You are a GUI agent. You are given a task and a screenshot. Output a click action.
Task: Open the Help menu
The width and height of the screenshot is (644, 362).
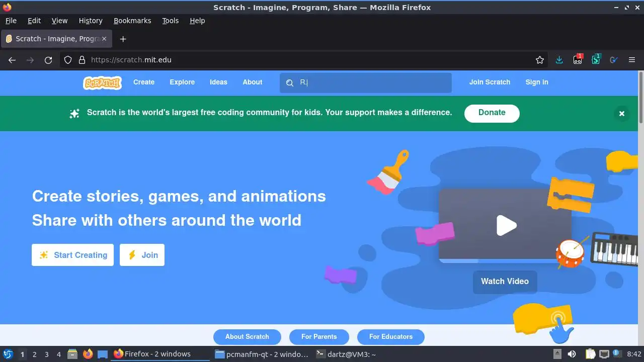(x=197, y=21)
